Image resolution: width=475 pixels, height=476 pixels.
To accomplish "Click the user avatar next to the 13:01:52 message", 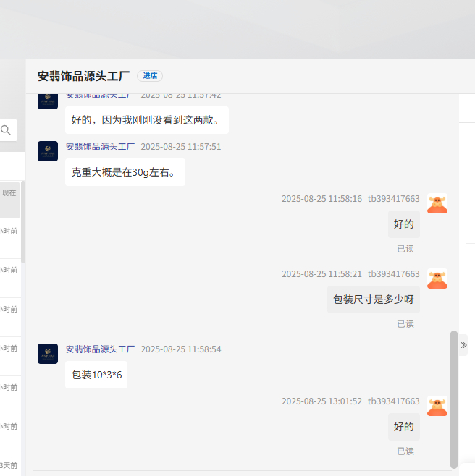I will click(x=437, y=407).
